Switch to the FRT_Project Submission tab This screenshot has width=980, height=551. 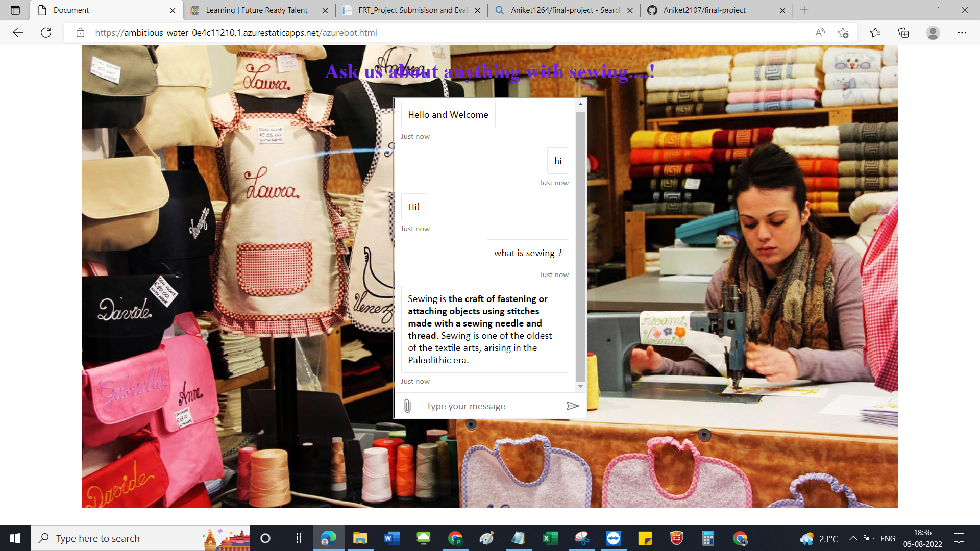coord(412,10)
